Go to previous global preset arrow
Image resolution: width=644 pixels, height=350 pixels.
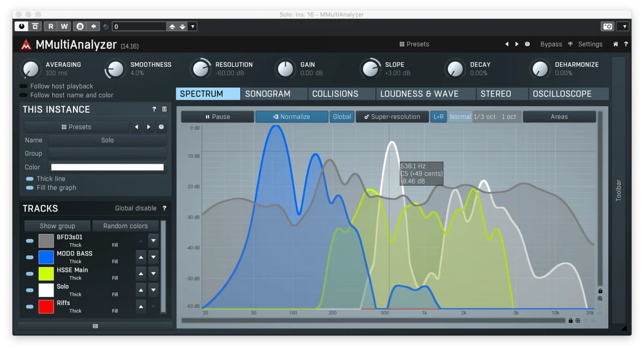pyautogui.click(x=507, y=44)
